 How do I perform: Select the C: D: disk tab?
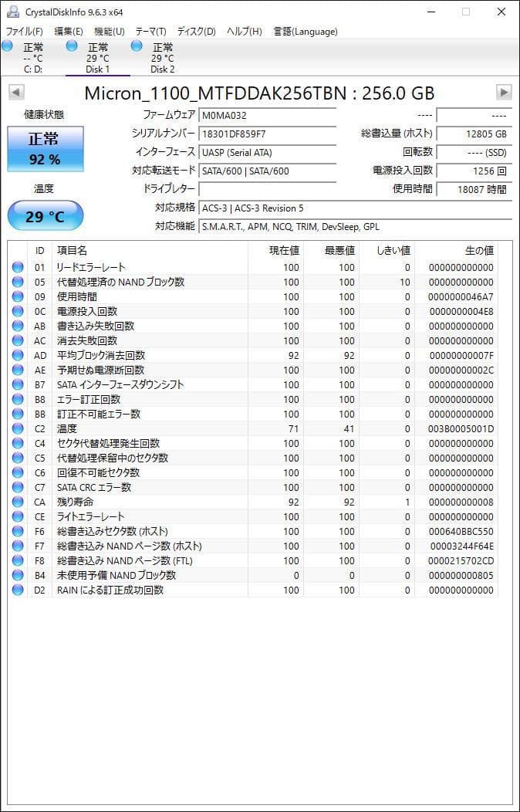pyautogui.click(x=32, y=57)
